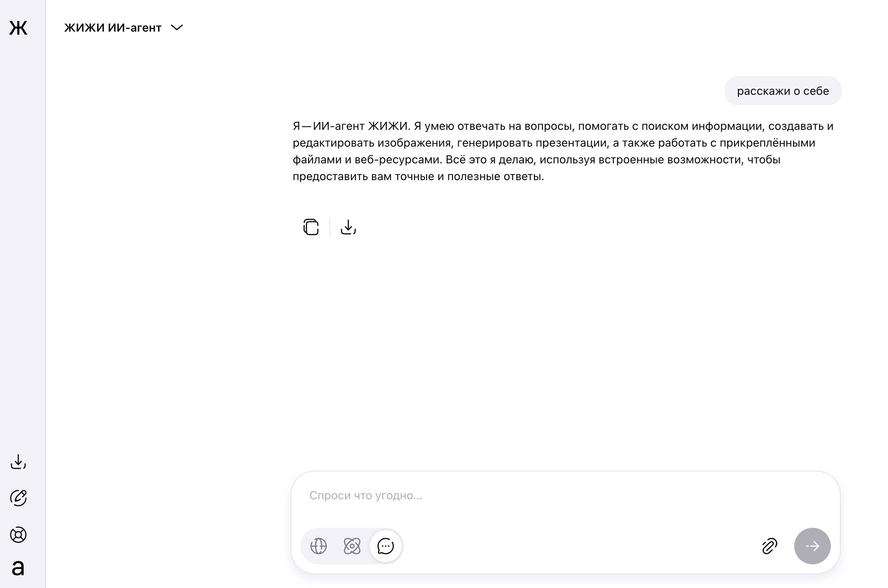Viewport: 888px width, 588px height.
Task: Open support lifebuoy icon in sidebar
Action: tap(18, 535)
